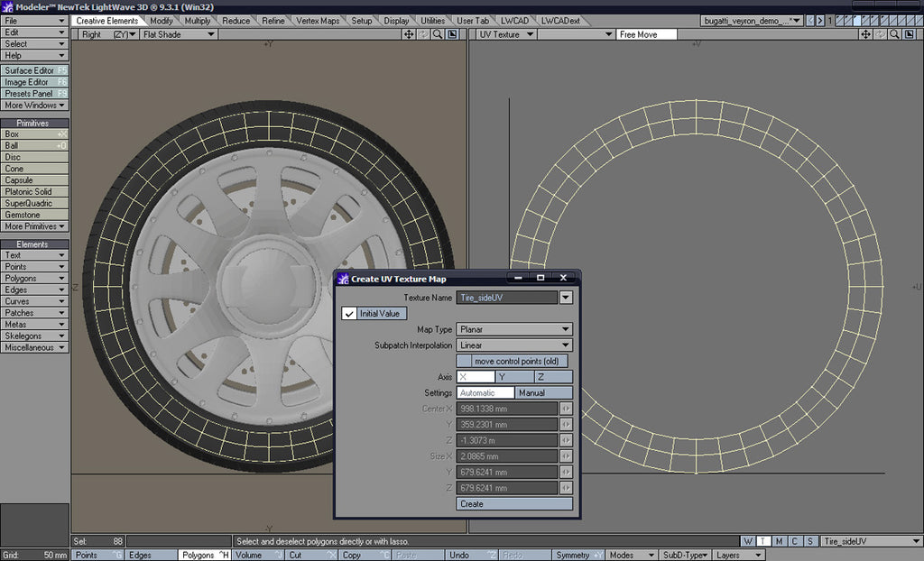Switch to the Vertex Maps tab
This screenshot has height=561, width=924.
pos(318,20)
